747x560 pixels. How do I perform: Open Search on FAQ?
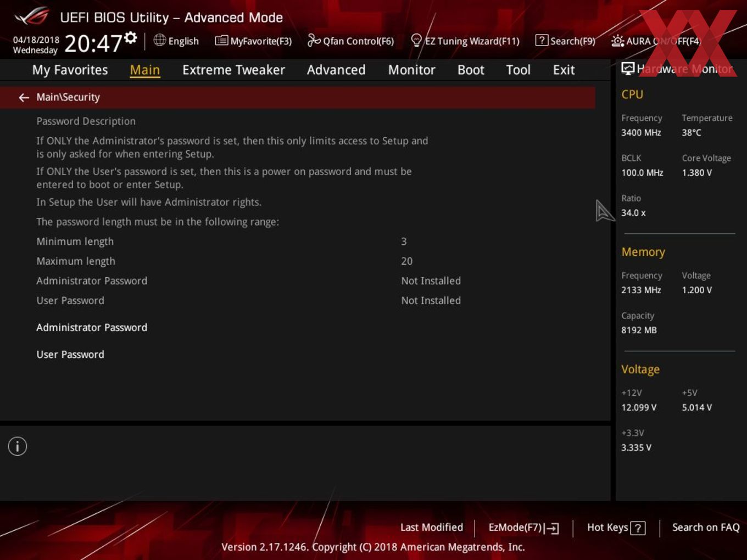tap(706, 528)
